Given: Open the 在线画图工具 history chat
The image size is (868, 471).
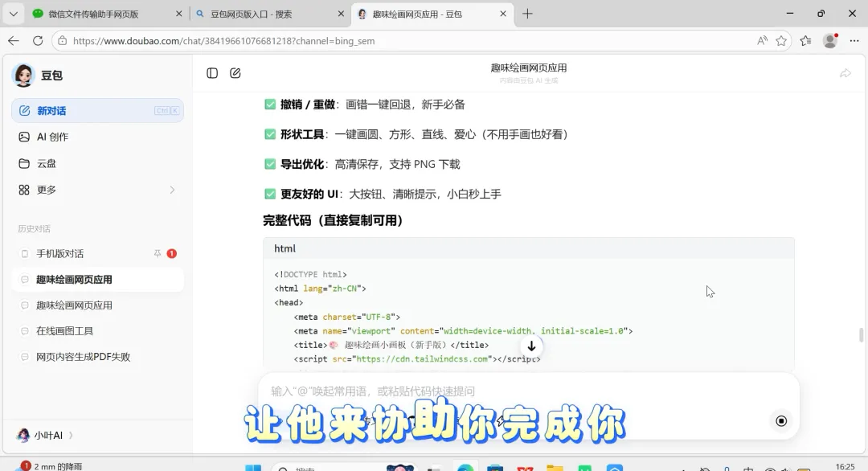Looking at the screenshot, I should point(97,331).
